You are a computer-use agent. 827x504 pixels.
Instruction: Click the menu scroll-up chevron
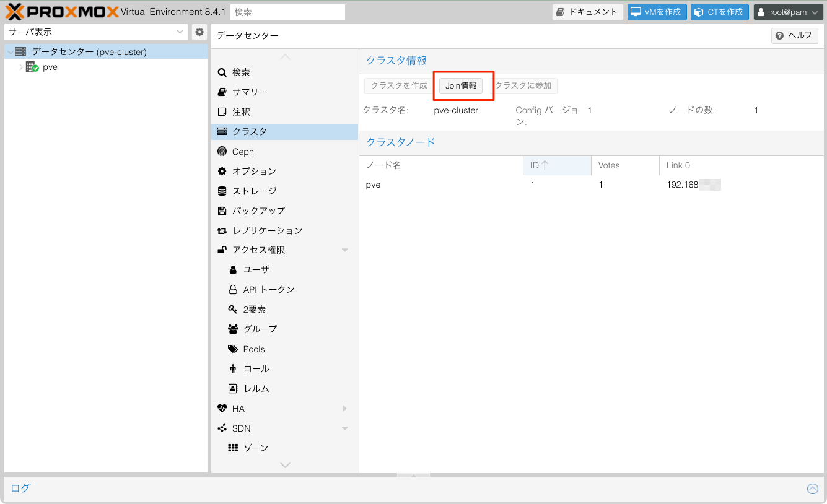(x=285, y=56)
